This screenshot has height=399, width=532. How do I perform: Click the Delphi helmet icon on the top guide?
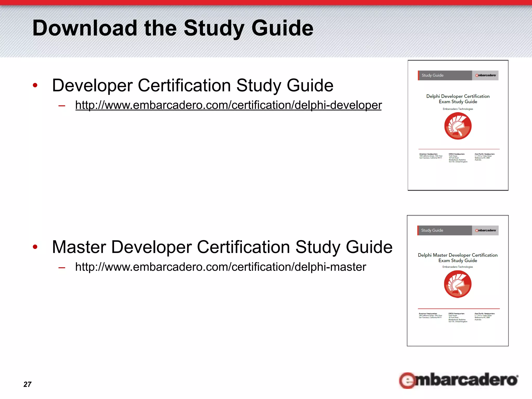click(458, 126)
